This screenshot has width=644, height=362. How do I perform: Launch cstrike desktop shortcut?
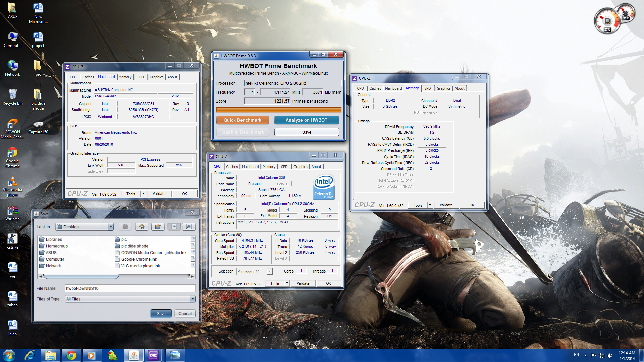point(13,241)
